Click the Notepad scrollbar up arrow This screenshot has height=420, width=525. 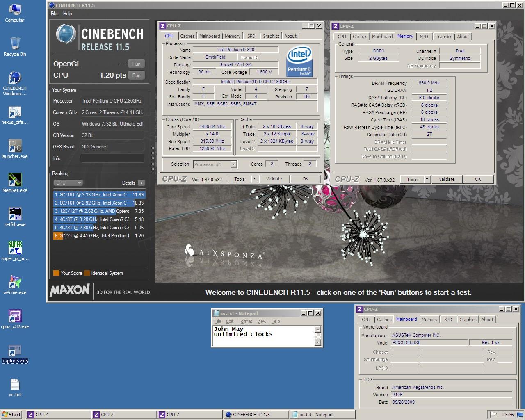click(317, 329)
